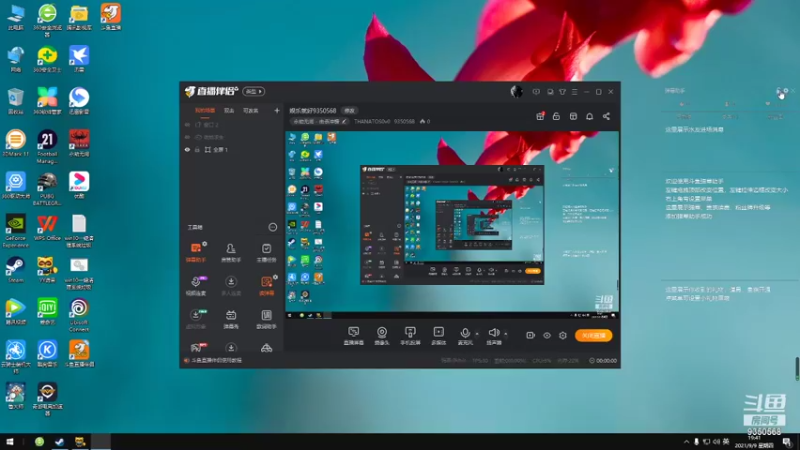Viewport: 800px width, 450px height.
Task: Switch to the second scene tab
Action: 229,110
